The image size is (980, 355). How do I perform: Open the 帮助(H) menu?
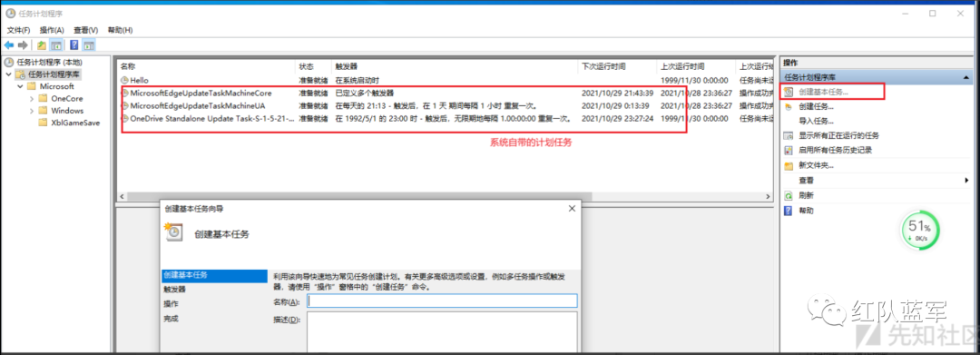coord(120,30)
